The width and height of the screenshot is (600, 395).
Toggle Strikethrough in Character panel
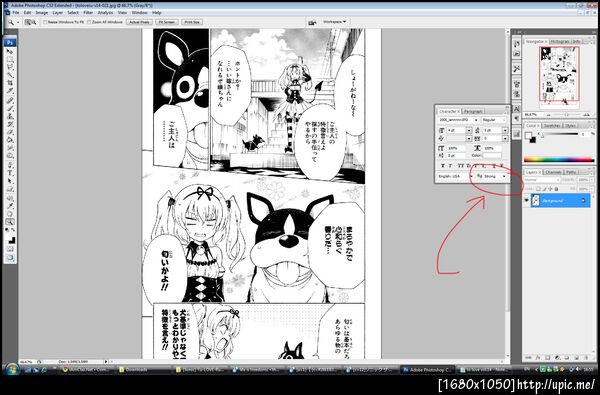pos(502,166)
